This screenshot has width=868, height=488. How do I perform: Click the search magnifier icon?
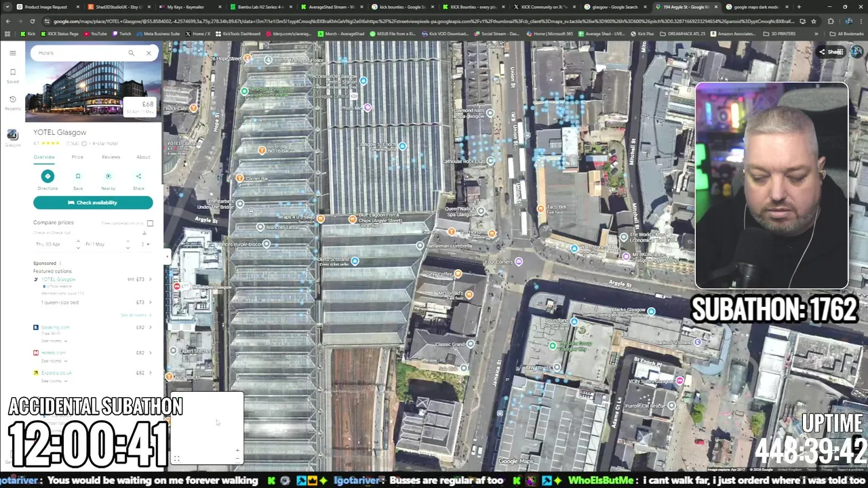131,53
